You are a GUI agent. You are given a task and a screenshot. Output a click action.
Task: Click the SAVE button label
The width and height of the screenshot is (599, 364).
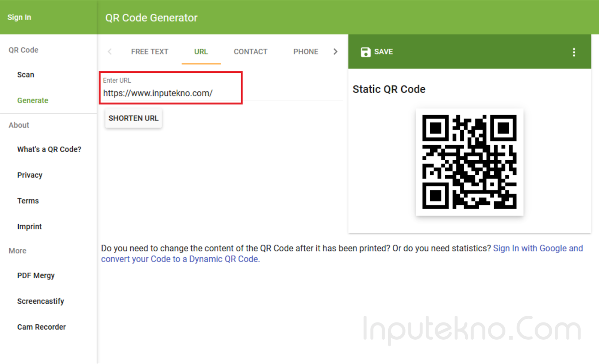pos(383,52)
